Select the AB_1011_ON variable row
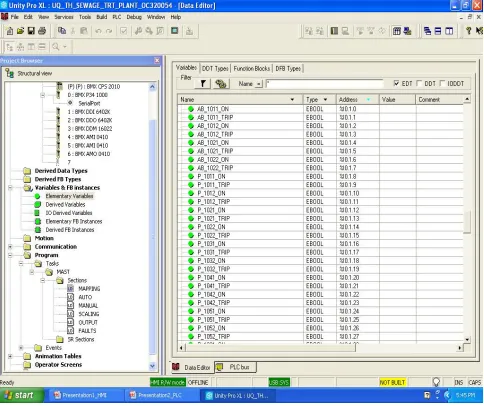Viewport: 484px width, 406px height. [320, 109]
